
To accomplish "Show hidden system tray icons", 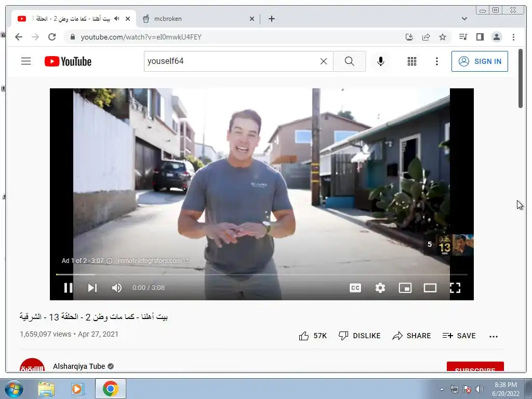I will 442,389.
